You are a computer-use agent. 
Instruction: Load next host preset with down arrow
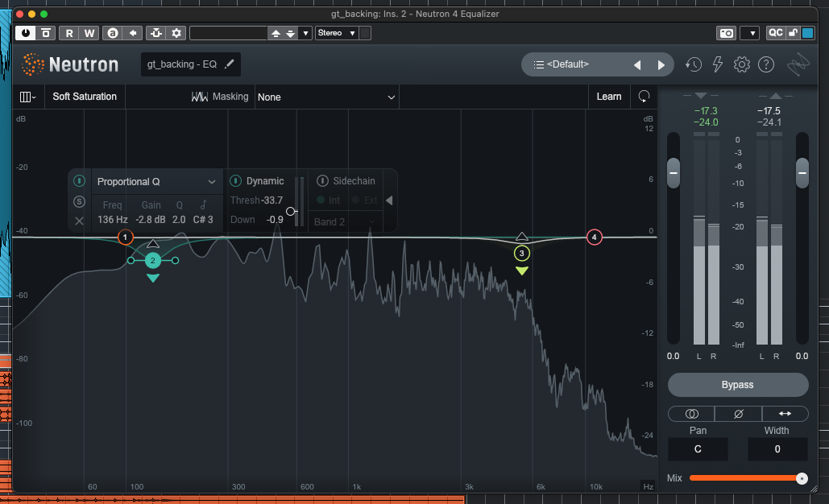click(290, 33)
